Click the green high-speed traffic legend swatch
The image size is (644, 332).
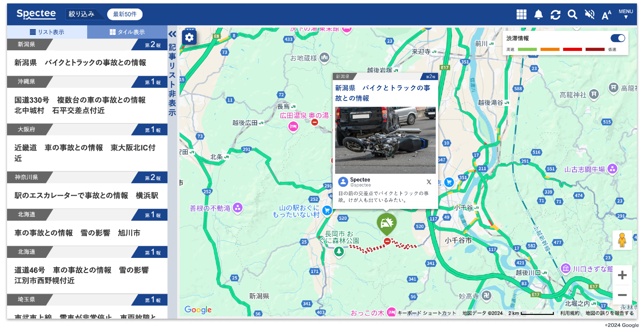[527, 50]
